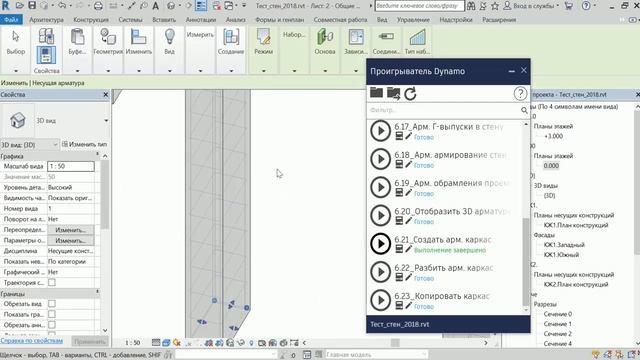This screenshot has width=640, height=360.
Task: Click search icon in Dynamo filter
Action: pos(524,110)
